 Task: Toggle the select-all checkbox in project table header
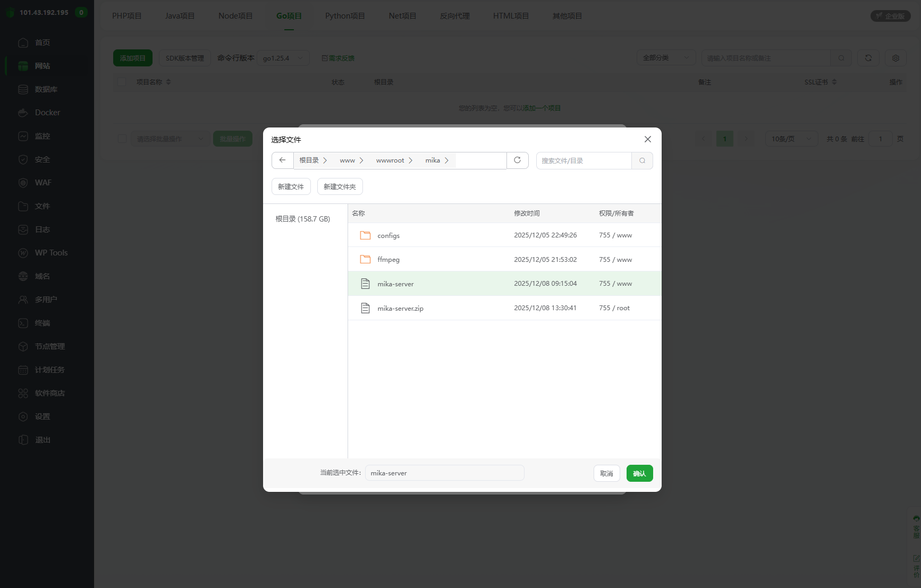coord(122,82)
